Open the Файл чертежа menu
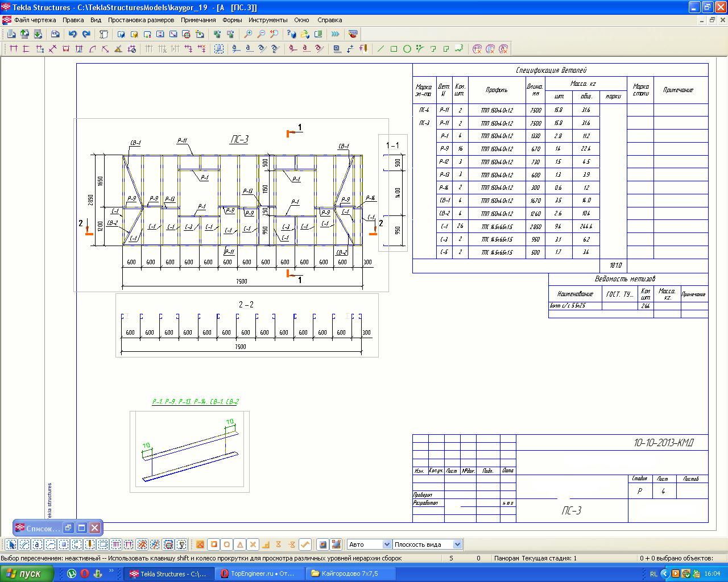 [x=35, y=20]
